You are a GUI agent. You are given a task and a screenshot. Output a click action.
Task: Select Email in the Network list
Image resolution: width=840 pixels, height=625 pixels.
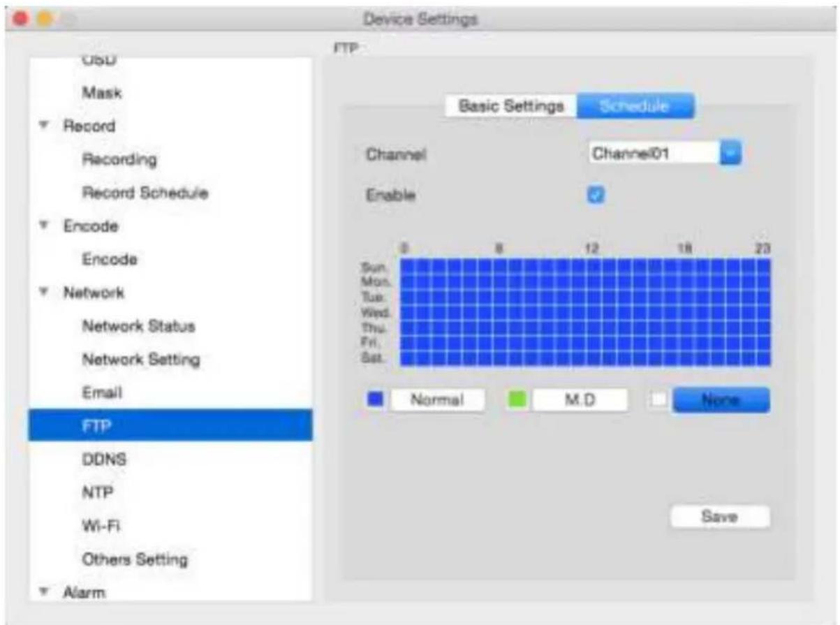[x=103, y=393]
